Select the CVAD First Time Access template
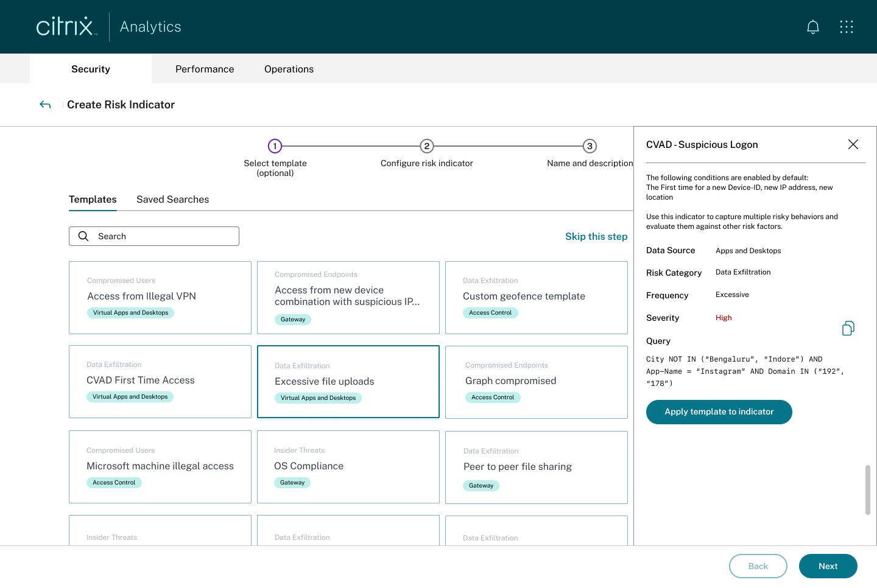The height and width of the screenshot is (588, 877). coord(160,382)
